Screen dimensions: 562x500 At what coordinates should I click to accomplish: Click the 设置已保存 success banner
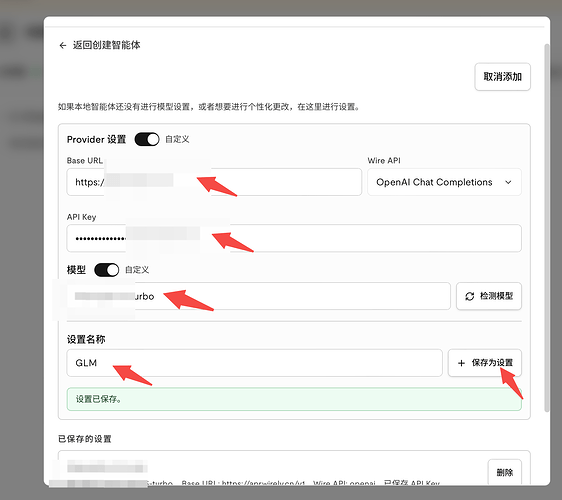[x=294, y=399]
